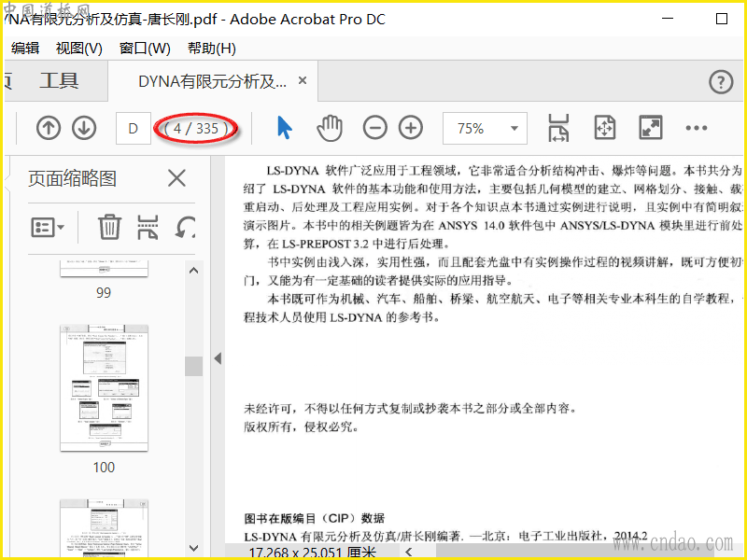Minimize the Acrobat window
Screen dimensions: 747x560
pos(668,19)
